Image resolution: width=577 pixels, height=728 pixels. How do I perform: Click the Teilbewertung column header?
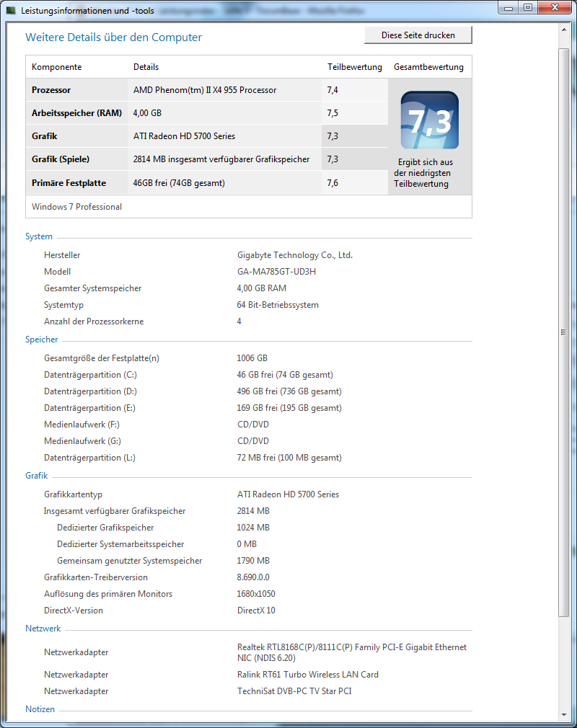pos(354,67)
